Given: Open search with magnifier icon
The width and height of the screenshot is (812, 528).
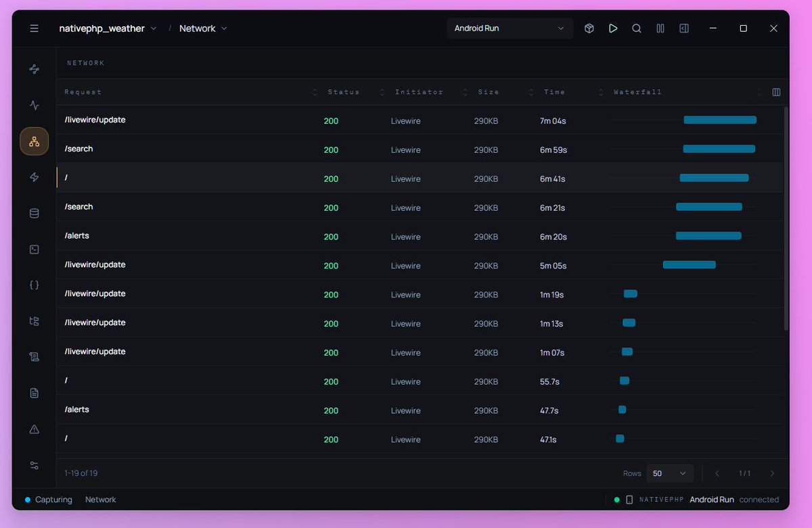Looking at the screenshot, I should click(637, 28).
